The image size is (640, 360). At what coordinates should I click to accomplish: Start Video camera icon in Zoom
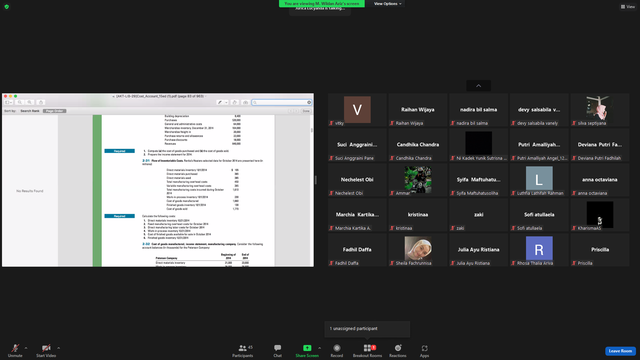click(46, 348)
